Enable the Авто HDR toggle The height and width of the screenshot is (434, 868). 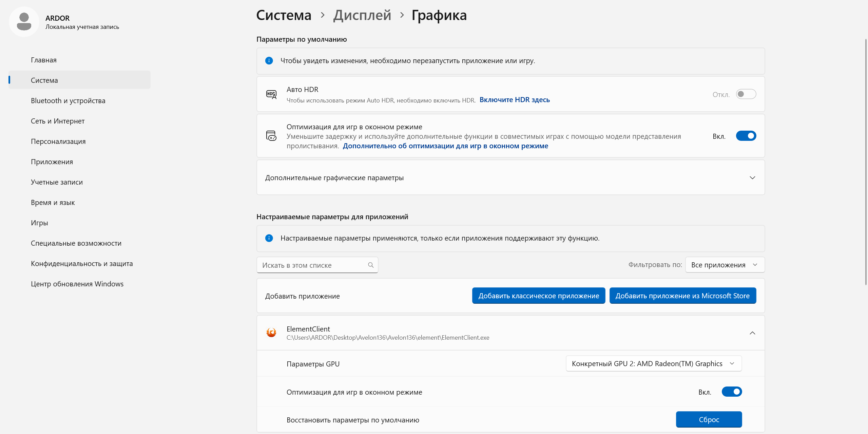pyautogui.click(x=746, y=94)
